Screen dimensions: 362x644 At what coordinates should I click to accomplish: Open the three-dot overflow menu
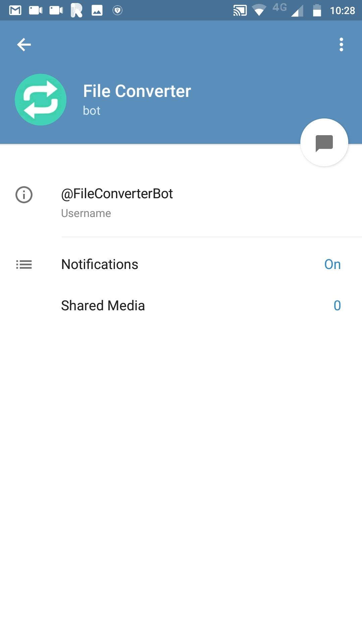click(341, 45)
